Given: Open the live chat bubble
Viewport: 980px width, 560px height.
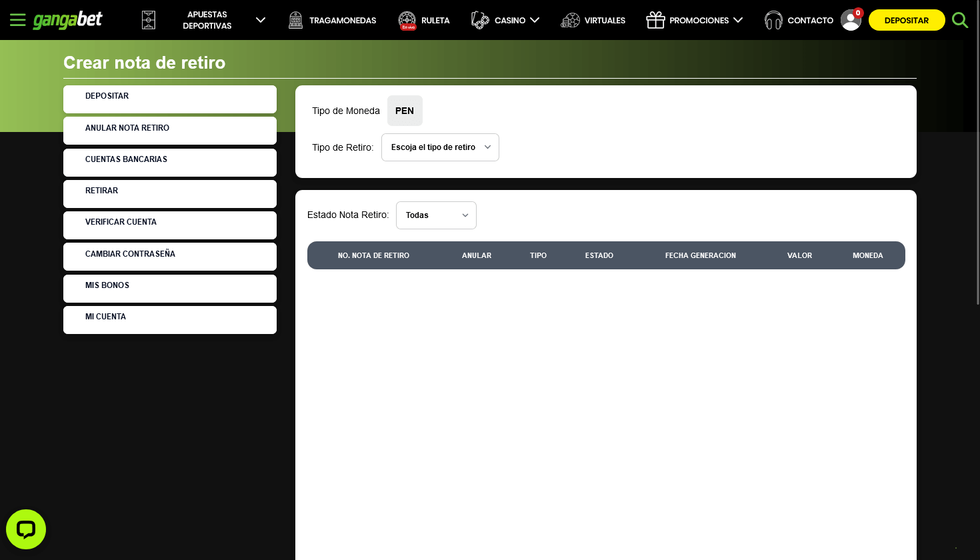Looking at the screenshot, I should (x=26, y=529).
